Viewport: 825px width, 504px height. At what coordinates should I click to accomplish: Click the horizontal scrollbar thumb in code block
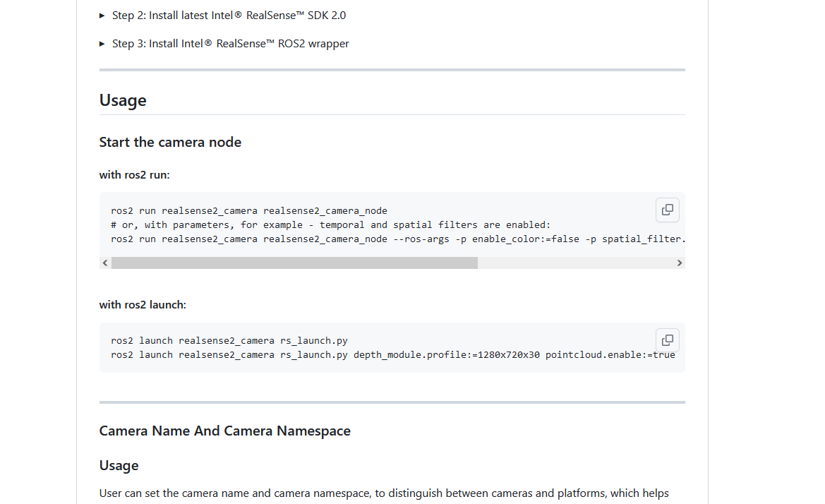295,263
